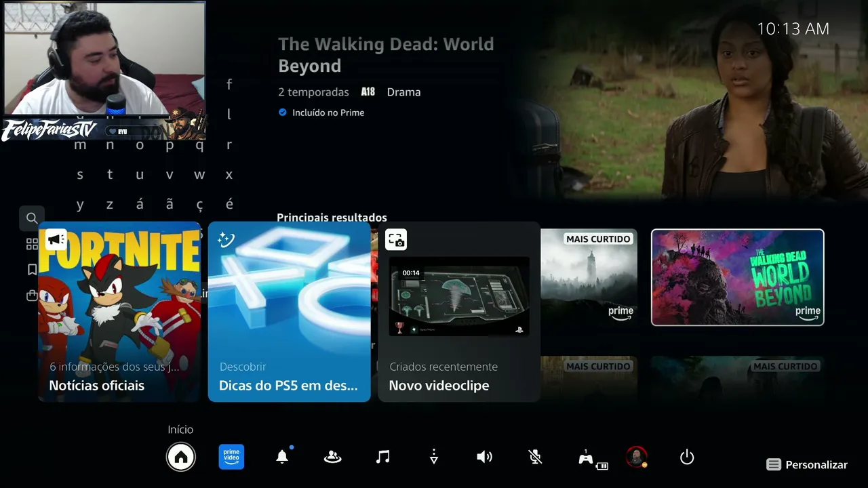This screenshot has width=868, height=488.
Task: Click the 2 temporadas text
Action: coord(313,92)
